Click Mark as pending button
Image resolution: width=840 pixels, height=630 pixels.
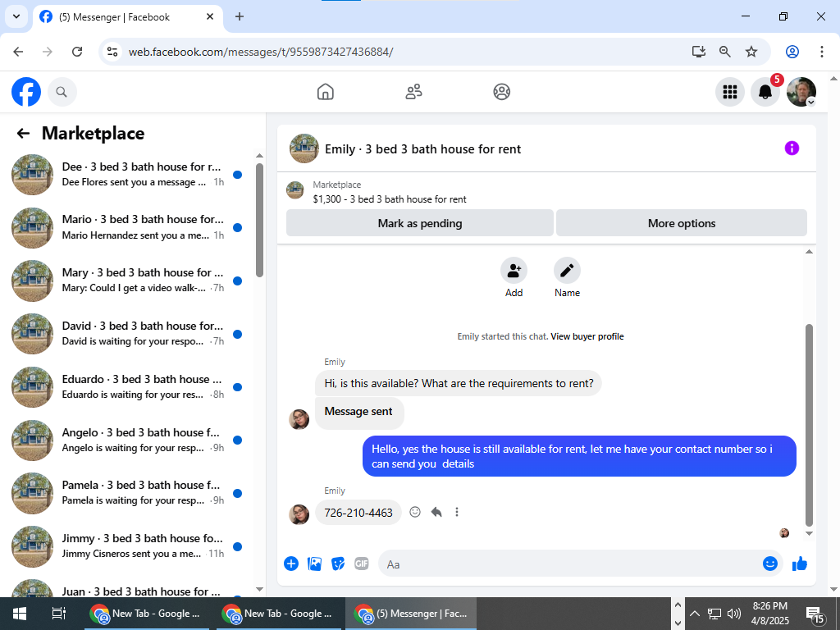click(x=419, y=223)
